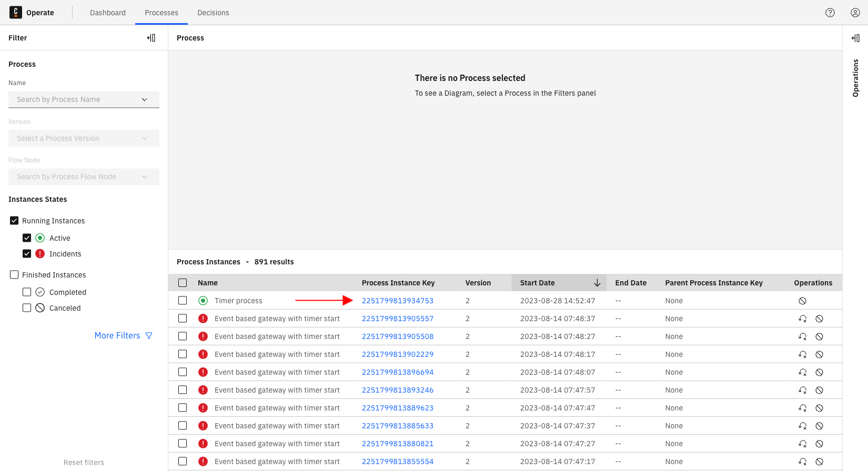Retry instance 2251799813896694

point(802,372)
